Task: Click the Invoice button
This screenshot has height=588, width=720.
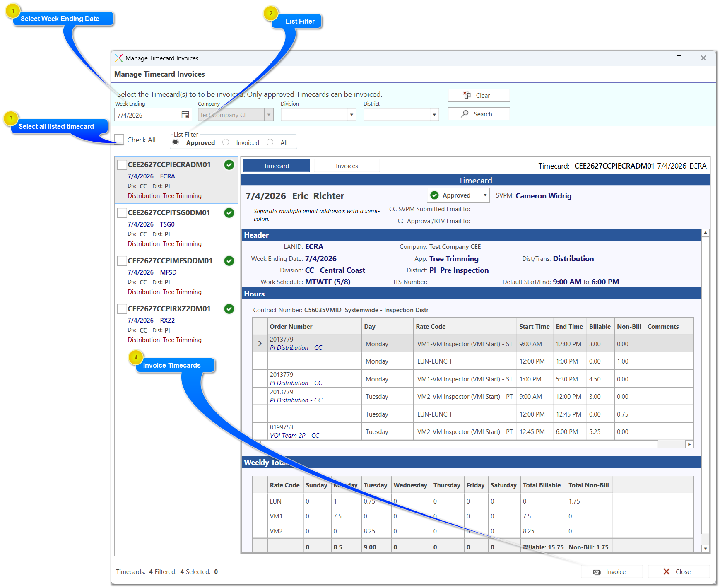Action: (612, 571)
